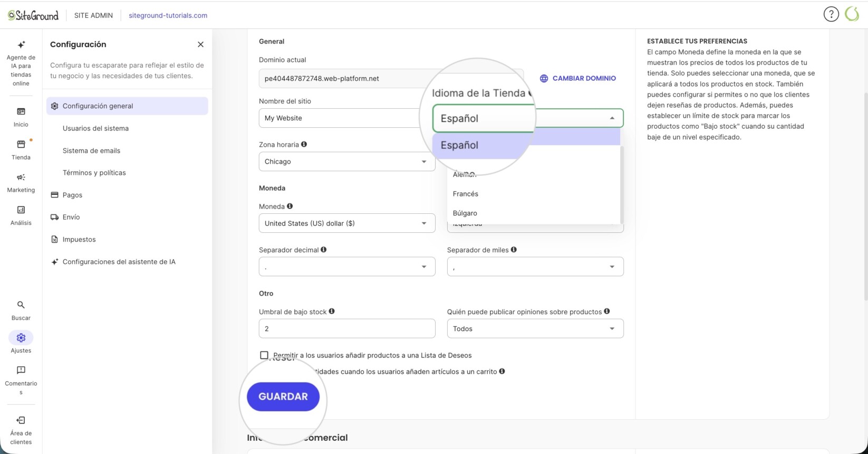This screenshot has width=868, height=454.
Task: Show Separador decimal info icon
Action: click(324, 249)
